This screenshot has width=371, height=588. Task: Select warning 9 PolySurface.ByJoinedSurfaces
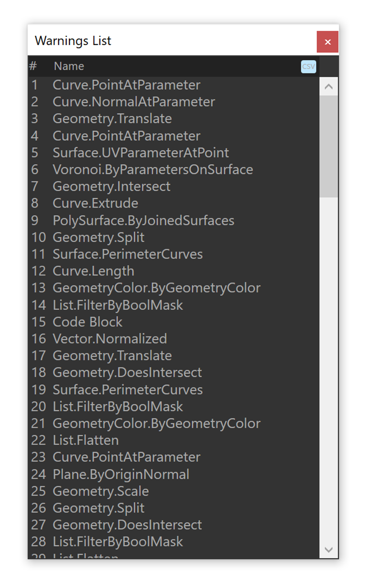143,221
